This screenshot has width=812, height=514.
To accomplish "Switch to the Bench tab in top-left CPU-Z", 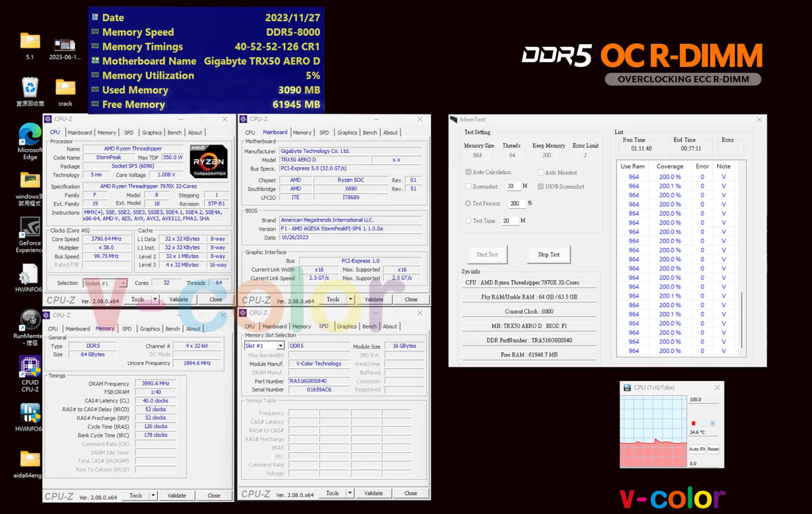I will [174, 133].
